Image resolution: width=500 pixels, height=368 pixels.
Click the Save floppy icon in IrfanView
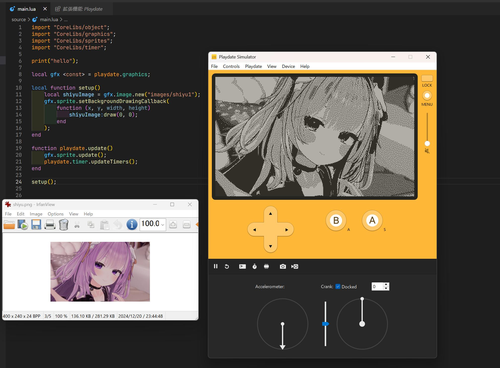click(36, 224)
